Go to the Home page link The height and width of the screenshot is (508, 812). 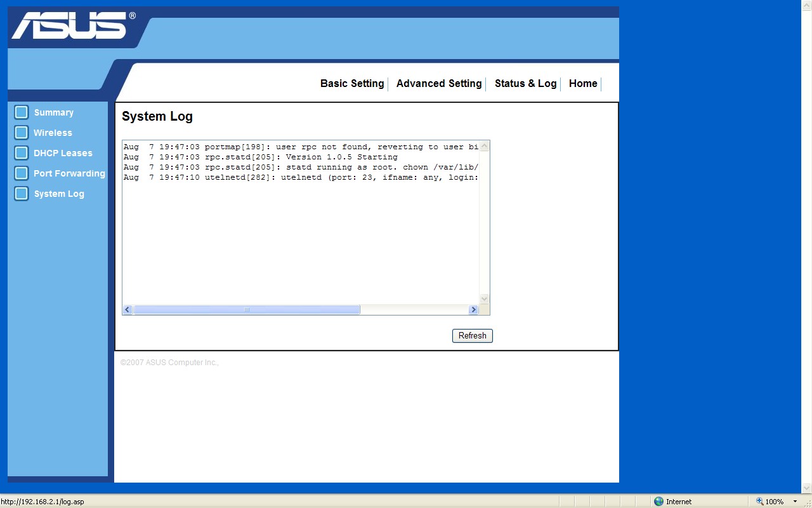pos(583,84)
